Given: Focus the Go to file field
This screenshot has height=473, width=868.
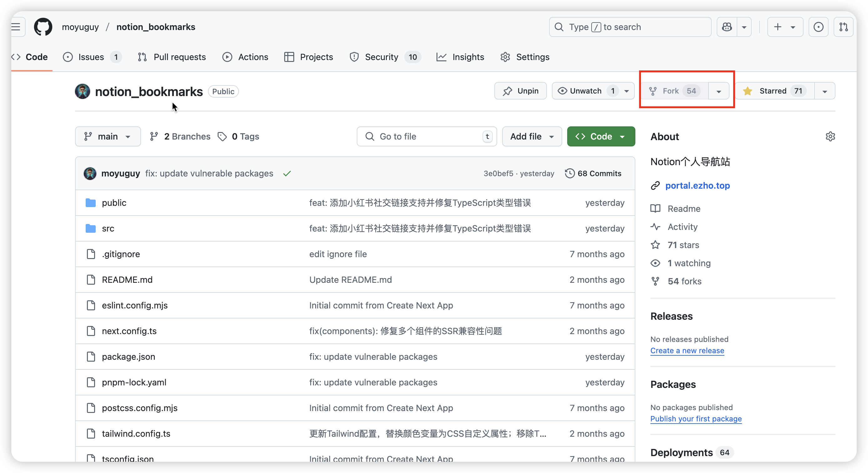Looking at the screenshot, I should (426, 136).
